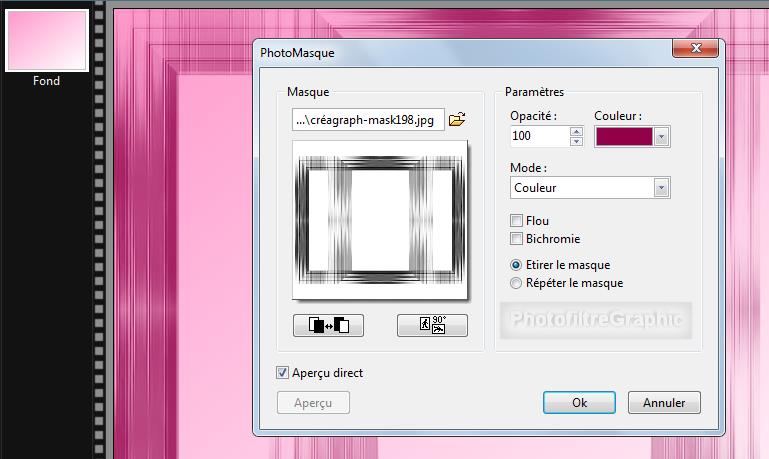Open the Mode dropdown showing Couleur
Image resolution: width=769 pixels, height=459 pixels.
click(x=660, y=188)
